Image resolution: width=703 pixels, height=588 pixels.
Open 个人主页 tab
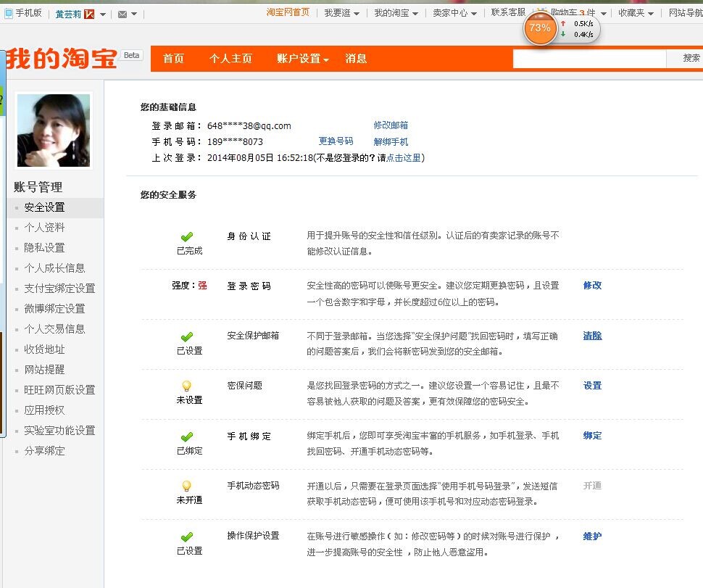click(x=230, y=59)
